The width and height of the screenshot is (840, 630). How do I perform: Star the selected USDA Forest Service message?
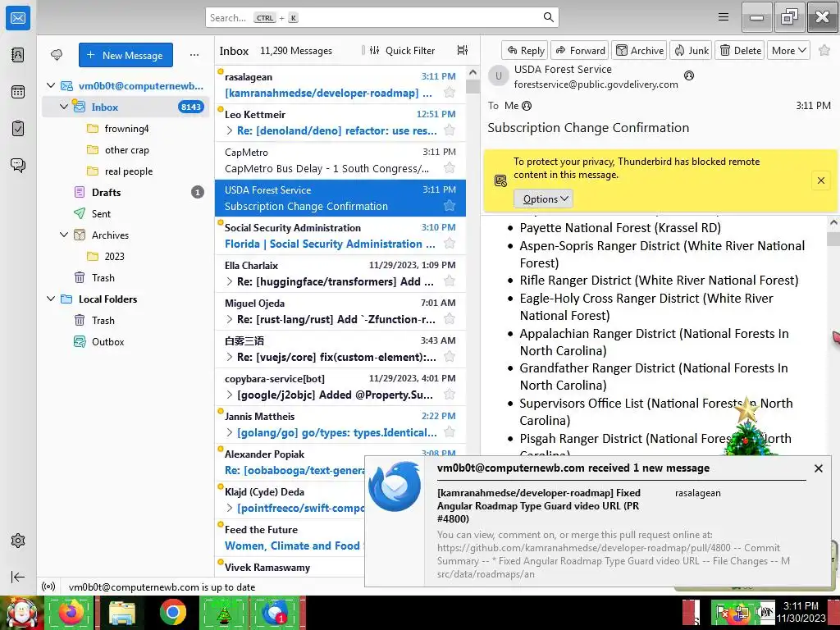(450, 206)
